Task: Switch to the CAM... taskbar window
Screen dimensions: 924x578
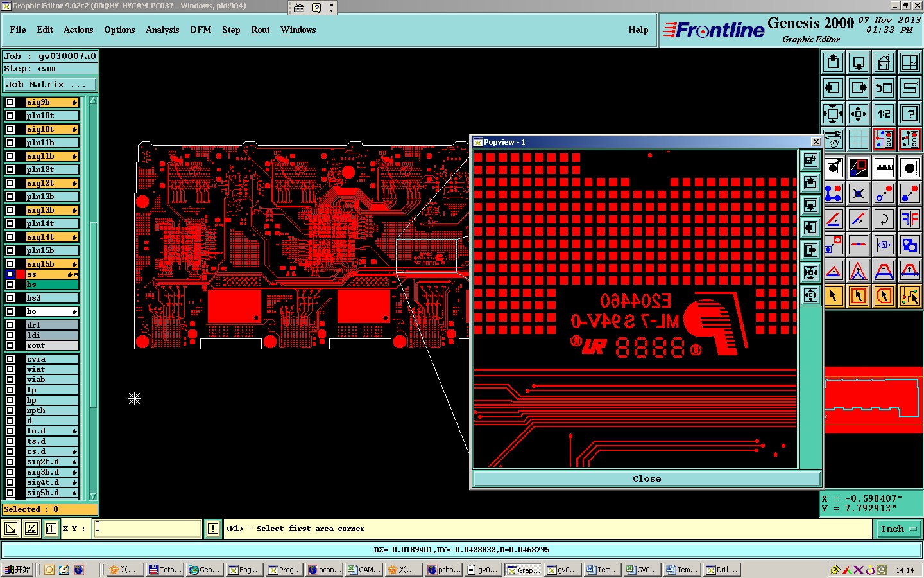Action: point(364,570)
